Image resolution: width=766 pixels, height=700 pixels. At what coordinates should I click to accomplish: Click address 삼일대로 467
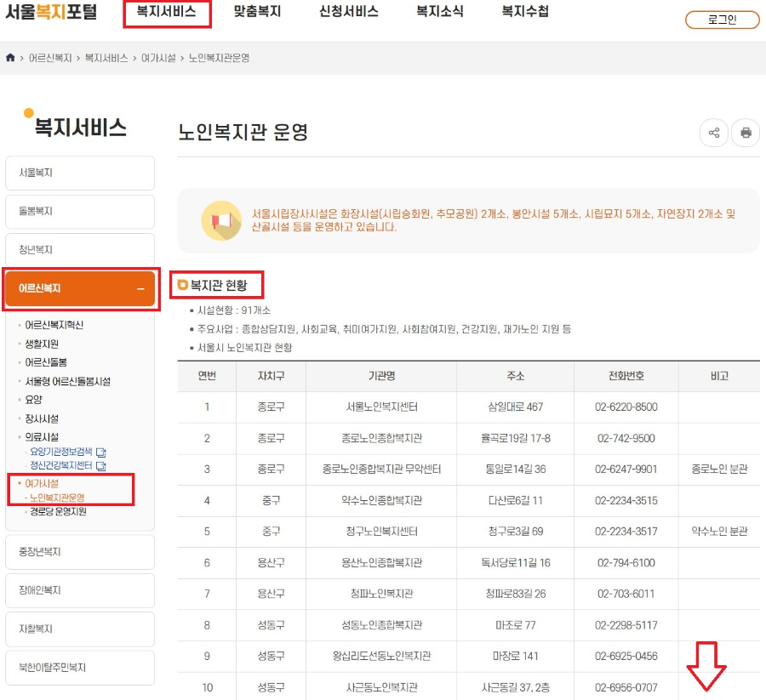coord(516,407)
